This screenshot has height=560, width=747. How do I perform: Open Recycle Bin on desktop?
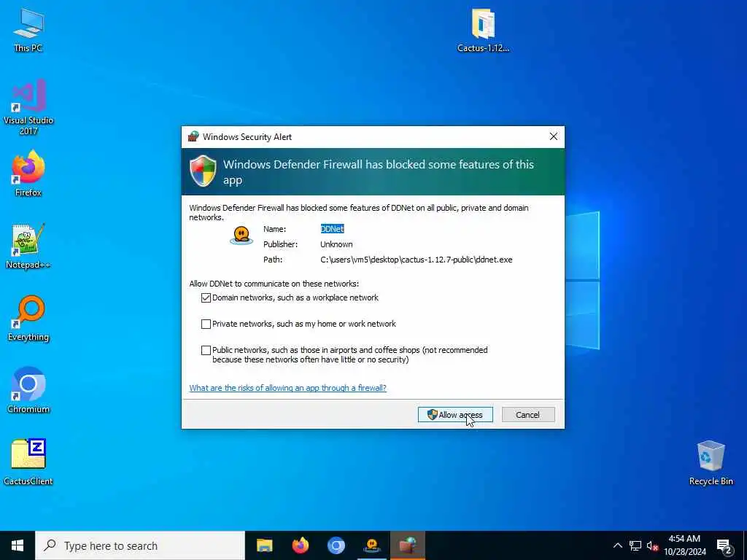pos(711,463)
